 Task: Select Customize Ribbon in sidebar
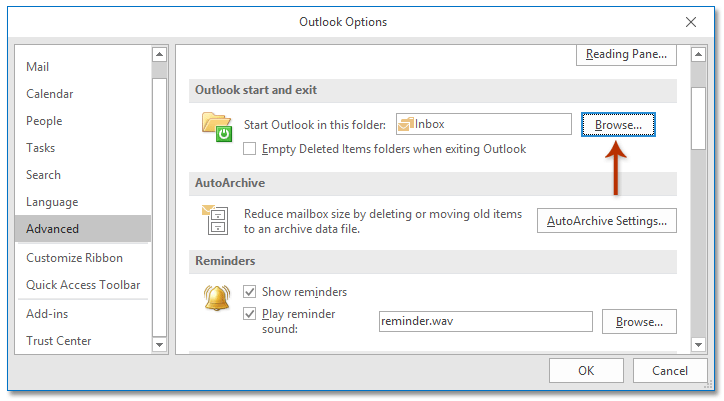75,257
